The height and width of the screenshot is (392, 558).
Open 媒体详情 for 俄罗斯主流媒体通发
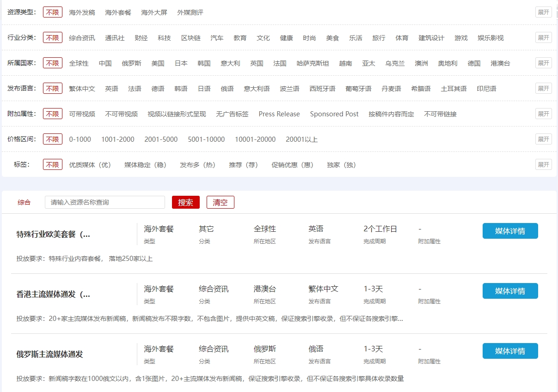(x=510, y=351)
